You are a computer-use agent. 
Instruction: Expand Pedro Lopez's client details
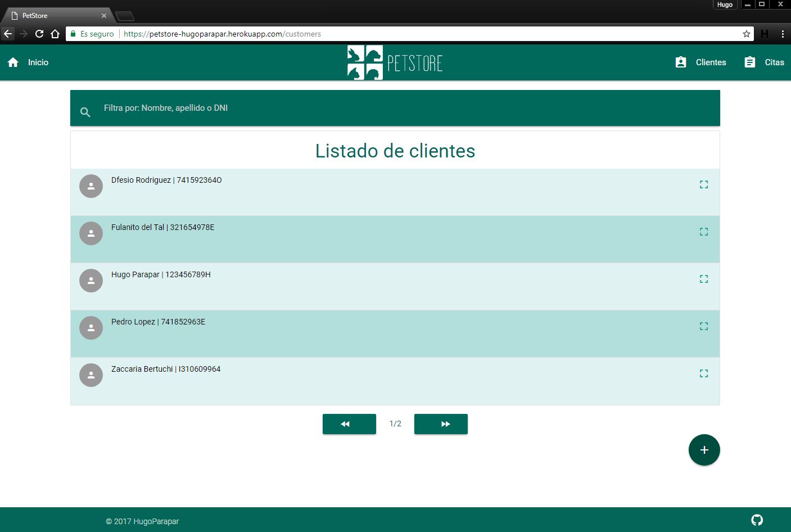pyautogui.click(x=703, y=326)
